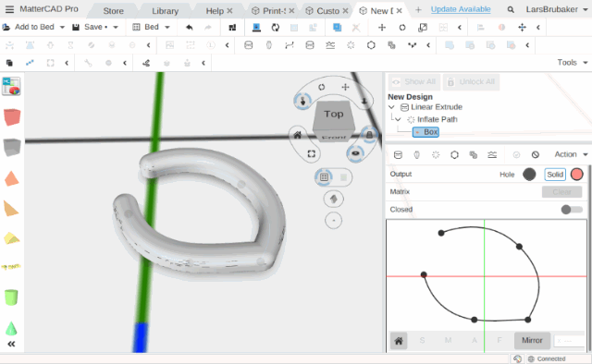Screen dimensions: 592x364
Task: Open the hamburger main menu
Action: pyautogui.click(x=9, y=9)
